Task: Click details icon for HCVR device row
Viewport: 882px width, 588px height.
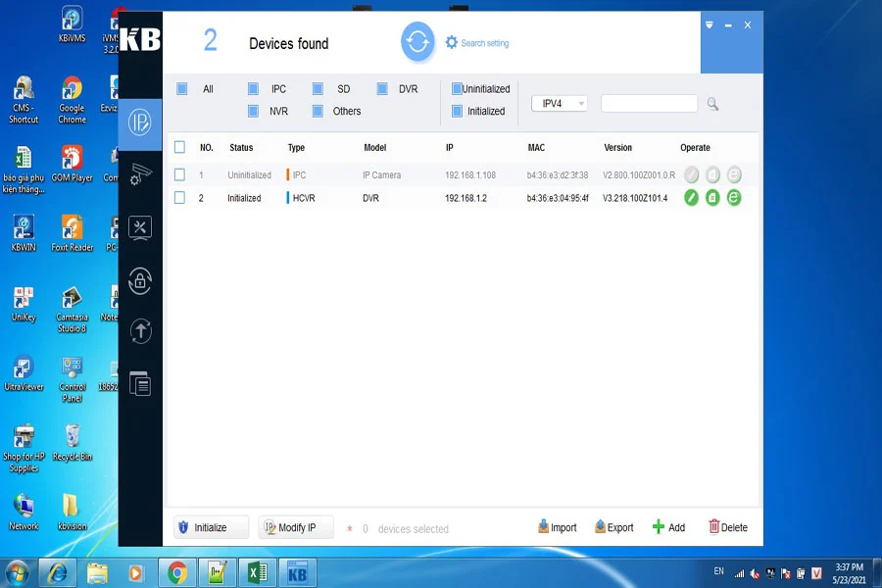Action: [x=712, y=198]
